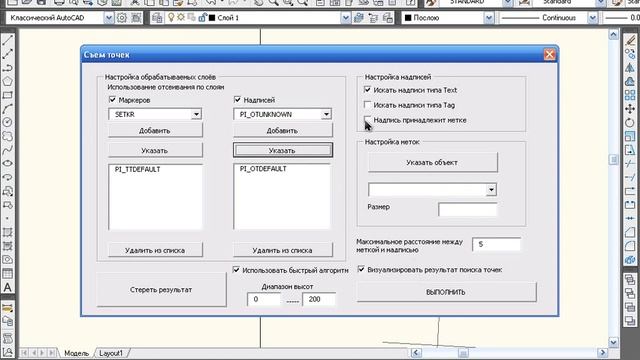
Task: Uncheck Искать надписи типа Text
Action: click(367, 90)
